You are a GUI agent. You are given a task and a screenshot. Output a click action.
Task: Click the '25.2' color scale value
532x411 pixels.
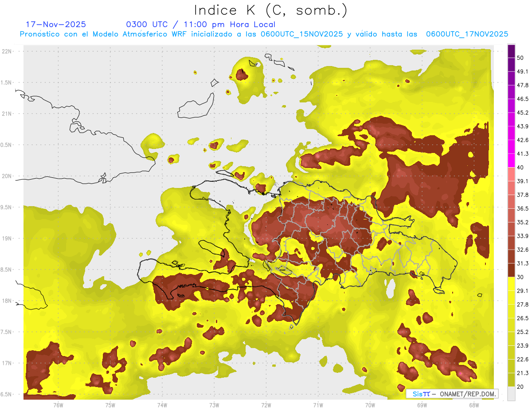coord(523,332)
